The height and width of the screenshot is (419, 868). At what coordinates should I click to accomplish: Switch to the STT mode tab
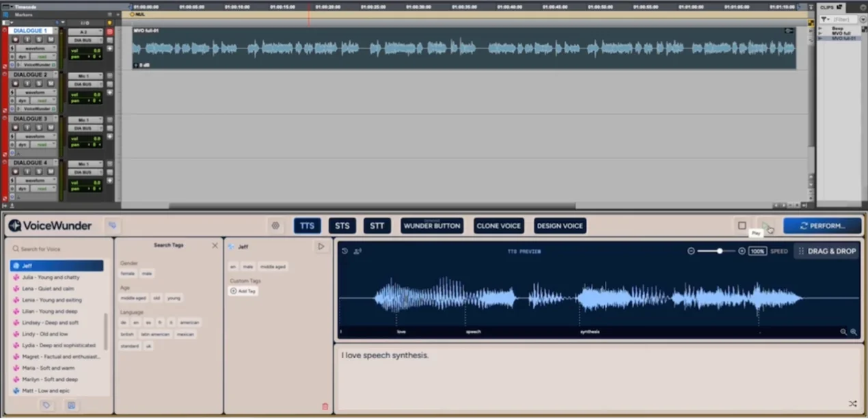click(377, 226)
